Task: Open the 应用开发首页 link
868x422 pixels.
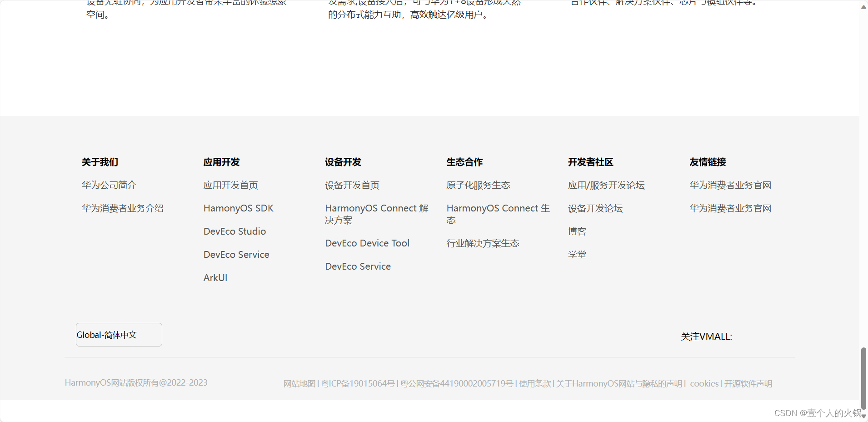Action: [230, 185]
